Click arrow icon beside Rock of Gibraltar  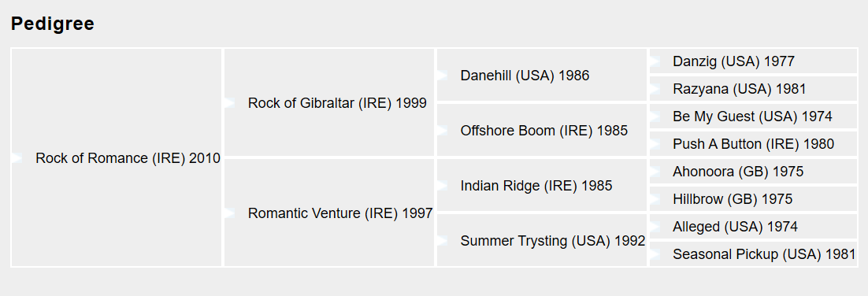tap(229, 103)
